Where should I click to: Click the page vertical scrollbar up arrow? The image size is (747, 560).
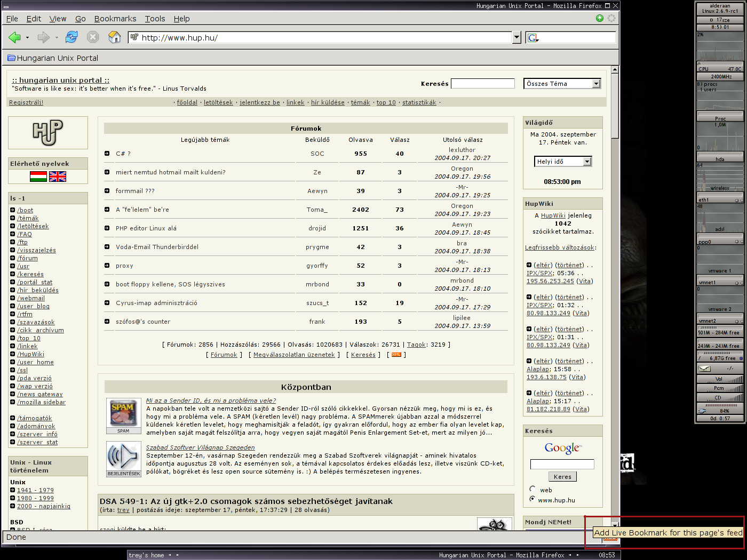[x=615, y=70]
